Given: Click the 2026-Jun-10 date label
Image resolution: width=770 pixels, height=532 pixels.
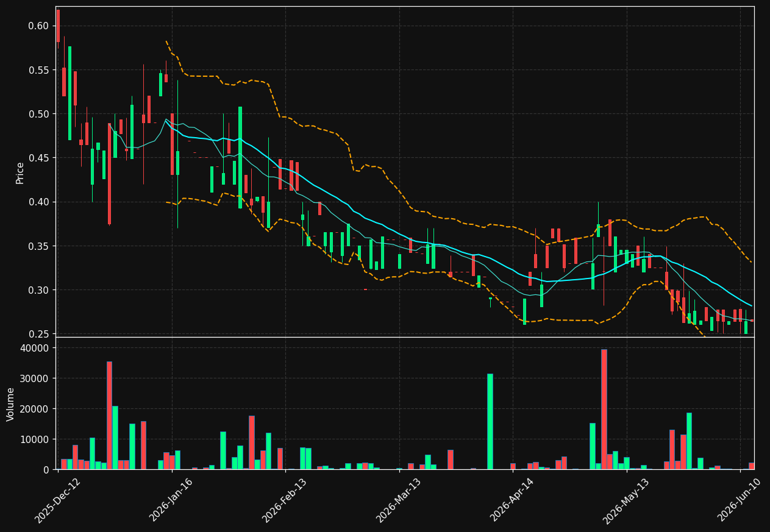Looking at the screenshot, I should [x=740, y=500].
